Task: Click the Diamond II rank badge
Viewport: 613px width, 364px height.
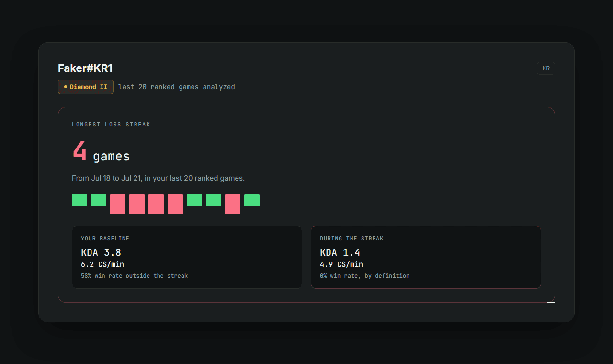Action: (x=86, y=87)
